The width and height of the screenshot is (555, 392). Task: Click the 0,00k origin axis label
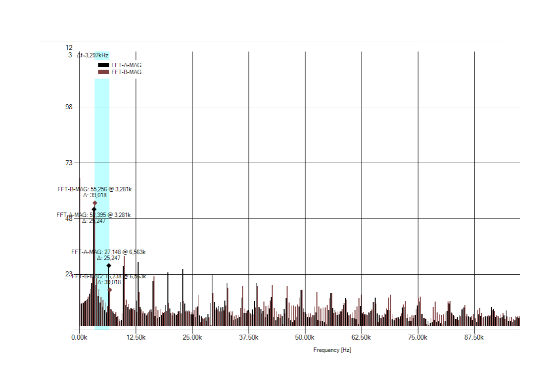point(79,337)
